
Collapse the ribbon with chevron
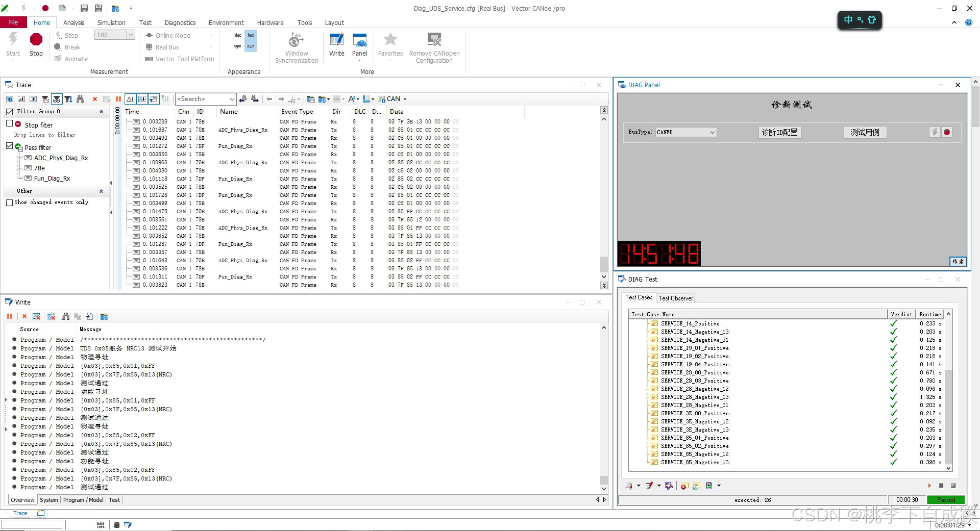coord(954,22)
